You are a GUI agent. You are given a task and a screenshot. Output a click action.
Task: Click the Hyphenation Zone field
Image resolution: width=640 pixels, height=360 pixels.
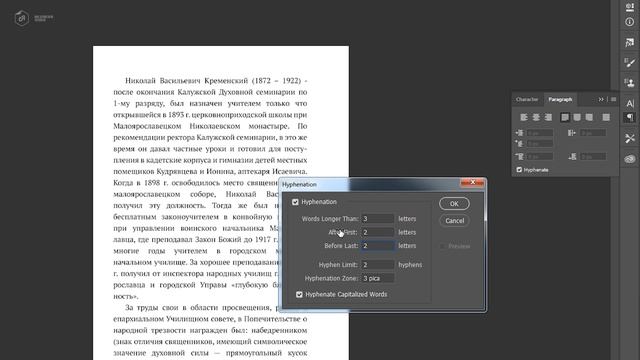point(378,278)
